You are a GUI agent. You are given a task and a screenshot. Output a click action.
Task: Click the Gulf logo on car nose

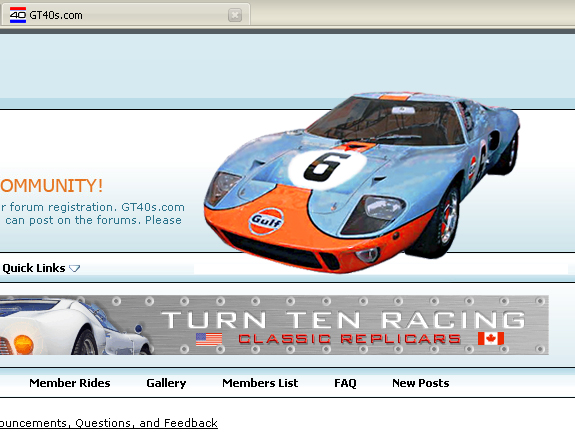pos(266,221)
